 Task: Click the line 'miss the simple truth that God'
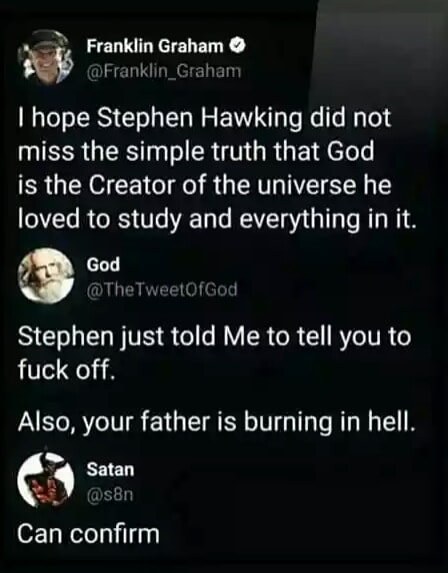tap(196, 151)
